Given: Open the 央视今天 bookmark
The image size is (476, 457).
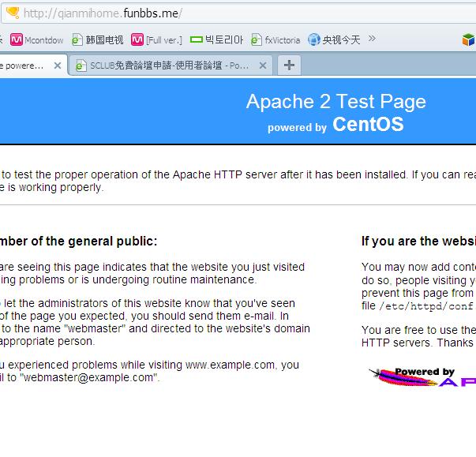Looking at the screenshot, I should (334, 39).
